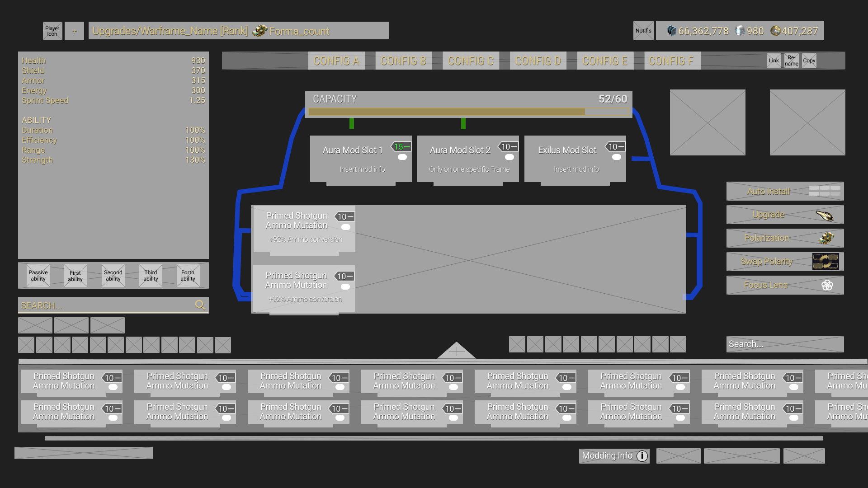Toggle the pill switch on Exilus Mod Slot
This screenshot has width=868, height=488.
pos(617,157)
